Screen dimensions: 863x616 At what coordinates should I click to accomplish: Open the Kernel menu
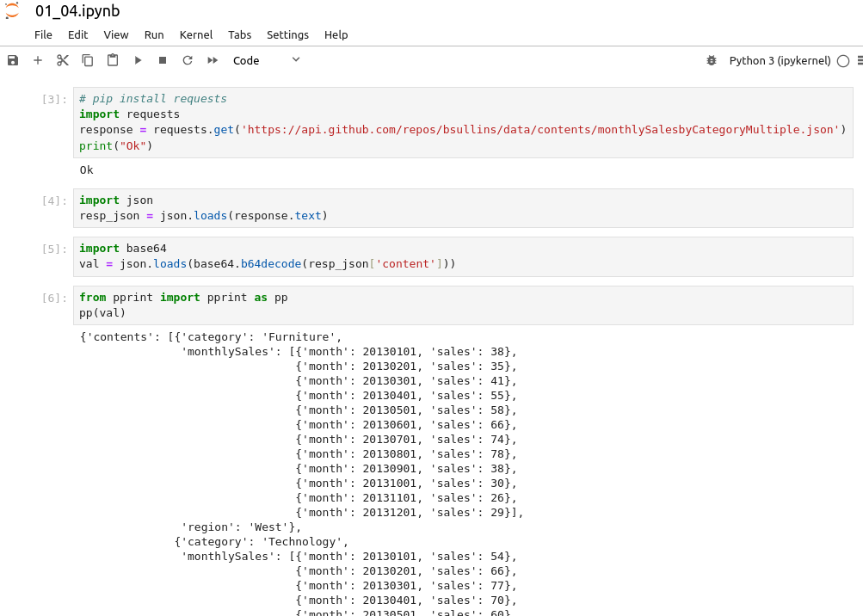click(196, 34)
